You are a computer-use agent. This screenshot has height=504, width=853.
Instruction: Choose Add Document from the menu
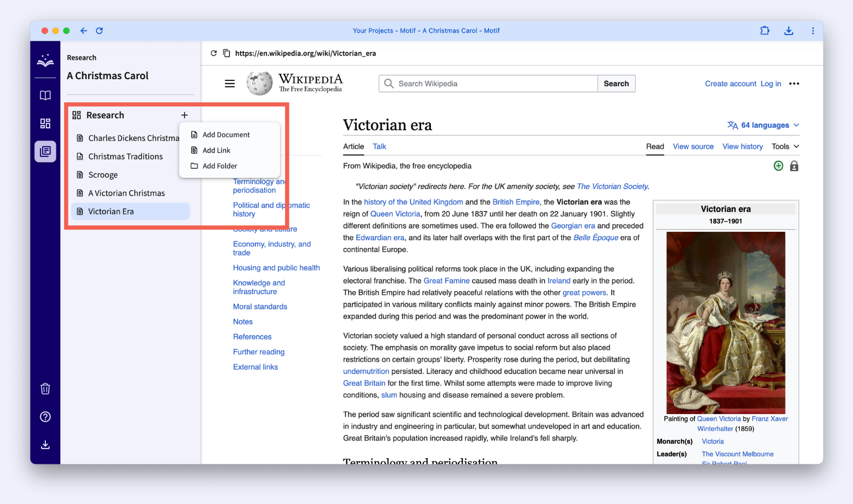pyautogui.click(x=230, y=135)
